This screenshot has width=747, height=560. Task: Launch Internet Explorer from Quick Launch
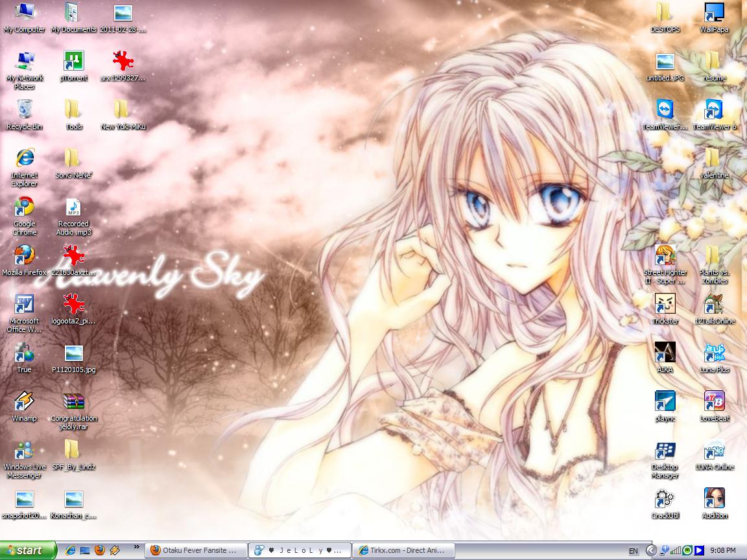[70, 550]
